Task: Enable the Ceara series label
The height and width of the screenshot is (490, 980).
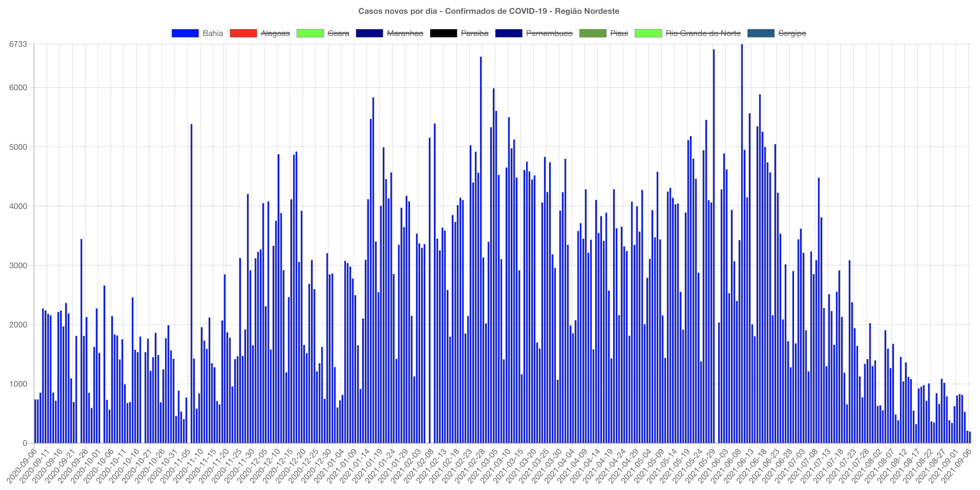Action: point(338,33)
